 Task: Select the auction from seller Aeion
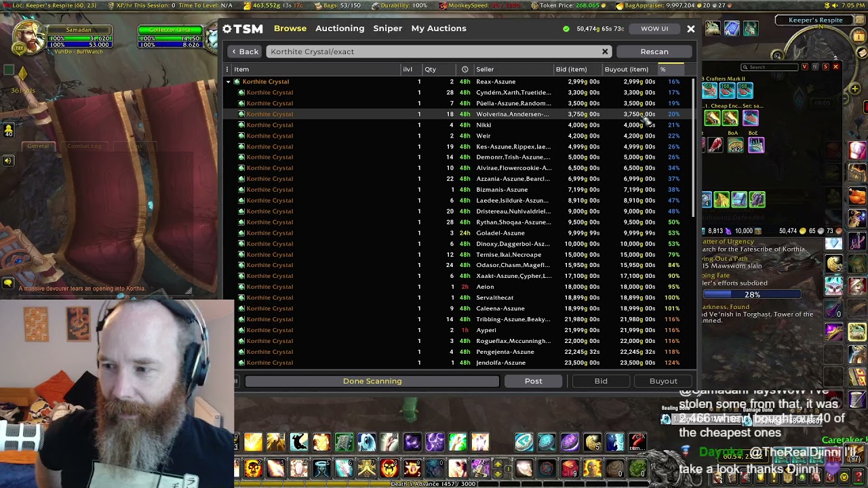pyautogui.click(x=458, y=287)
